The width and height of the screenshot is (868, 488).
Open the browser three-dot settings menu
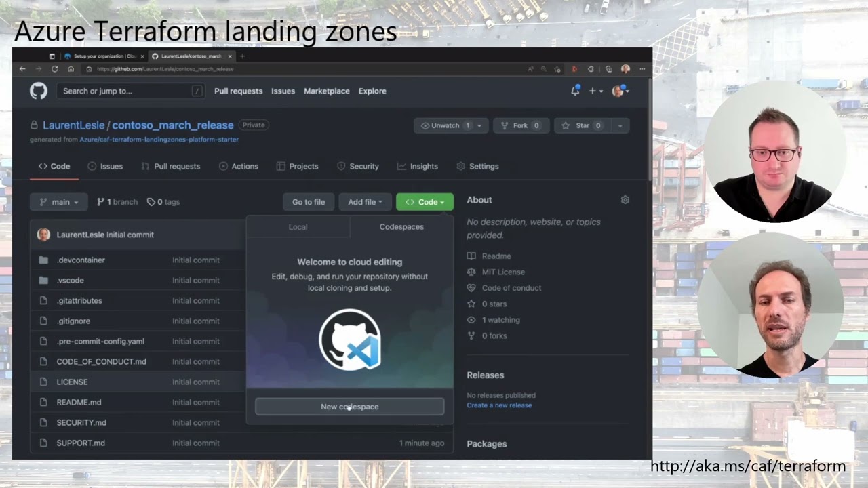coord(642,69)
